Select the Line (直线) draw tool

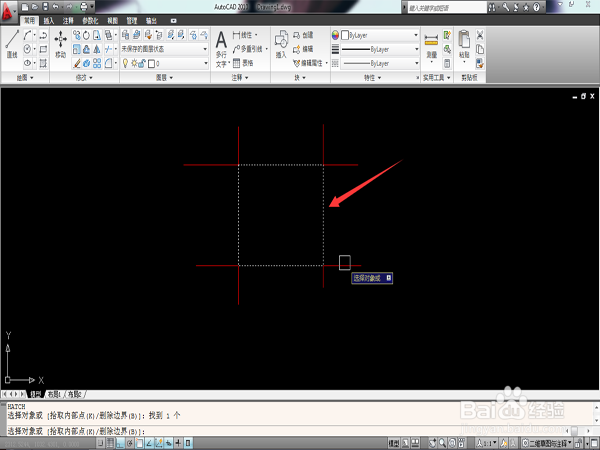point(12,44)
